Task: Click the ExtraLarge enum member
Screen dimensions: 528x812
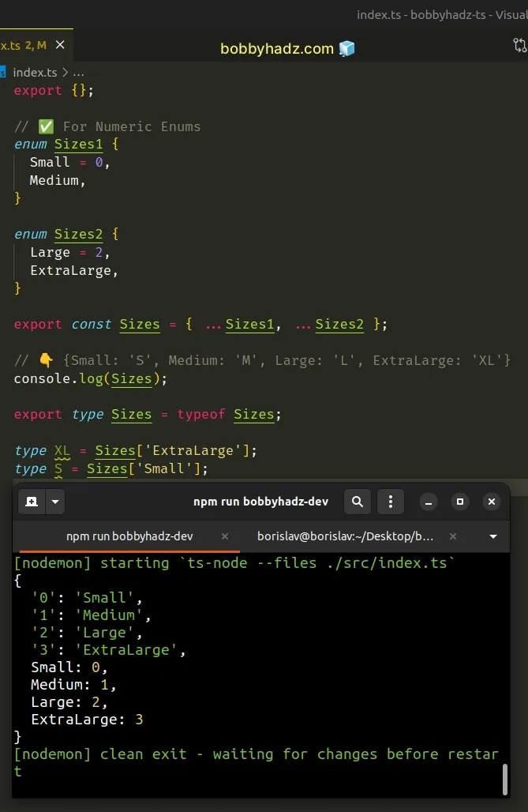Action: pyautogui.click(x=70, y=270)
